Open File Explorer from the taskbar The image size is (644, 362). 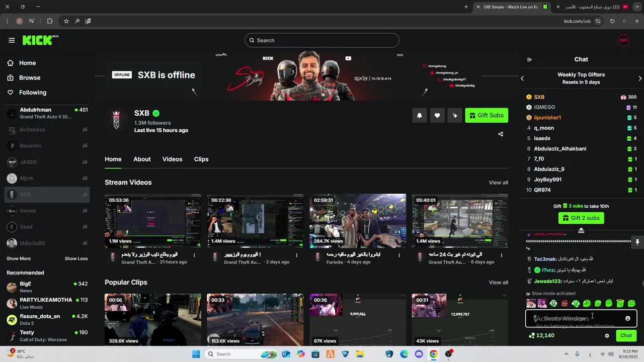pos(360,354)
